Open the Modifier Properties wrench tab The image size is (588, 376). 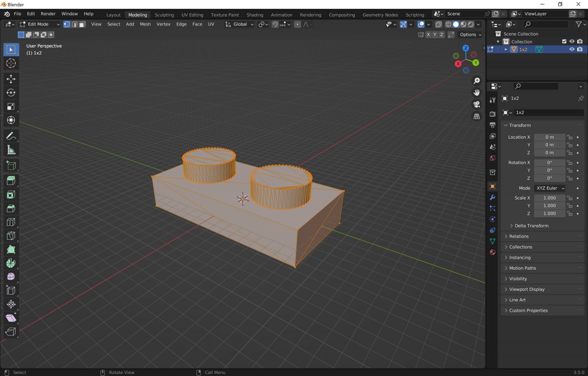(493, 198)
